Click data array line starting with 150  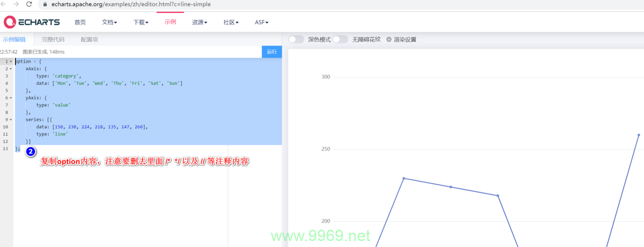point(92,127)
